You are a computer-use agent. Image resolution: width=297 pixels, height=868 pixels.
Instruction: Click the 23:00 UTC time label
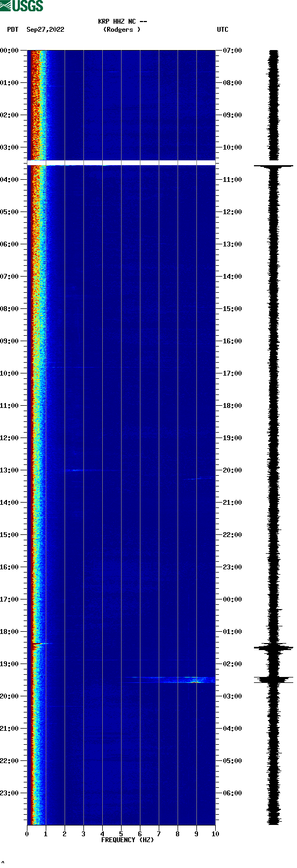232,567
